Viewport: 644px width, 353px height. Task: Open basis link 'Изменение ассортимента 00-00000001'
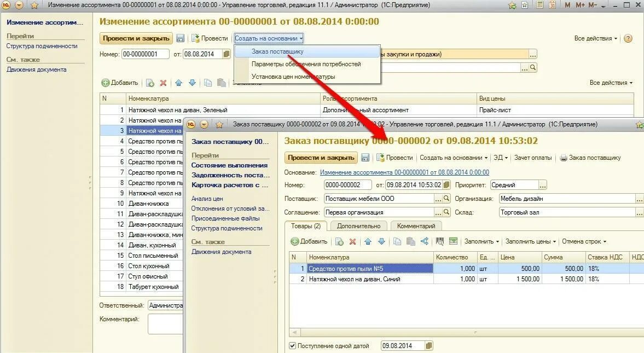pos(404,172)
